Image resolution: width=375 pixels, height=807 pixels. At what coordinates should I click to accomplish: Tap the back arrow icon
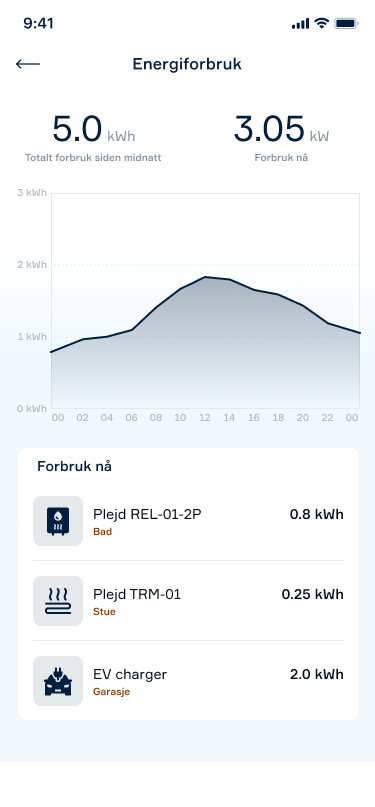pyautogui.click(x=28, y=64)
